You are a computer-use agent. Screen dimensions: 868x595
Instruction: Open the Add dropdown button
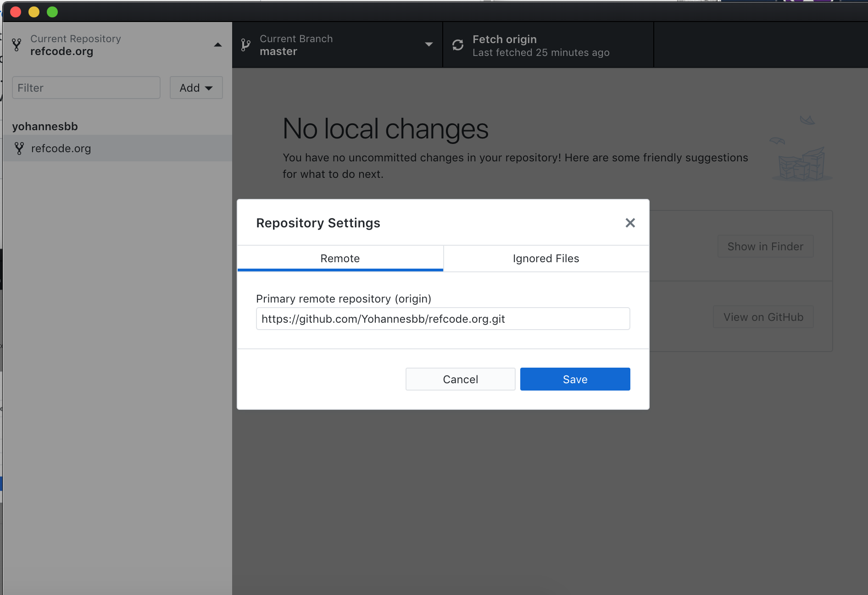click(196, 88)
